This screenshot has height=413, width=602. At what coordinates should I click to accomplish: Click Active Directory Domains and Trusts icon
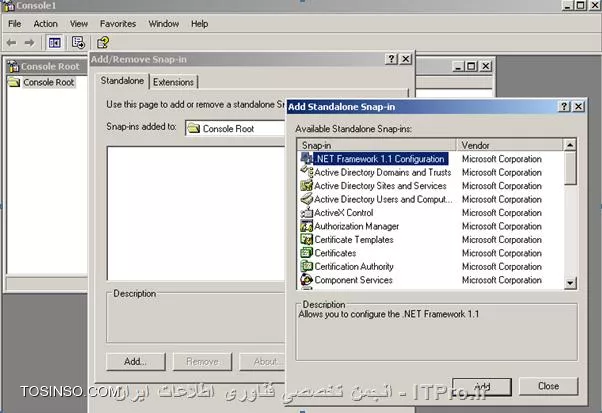click(x=306, y=172)
